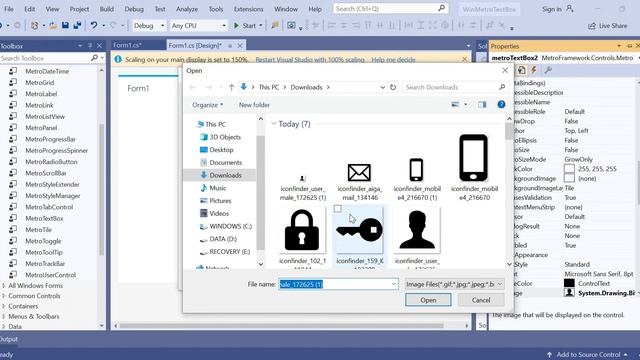
Task: Click the Cancel button in dialog
Action: pos(481,300)
